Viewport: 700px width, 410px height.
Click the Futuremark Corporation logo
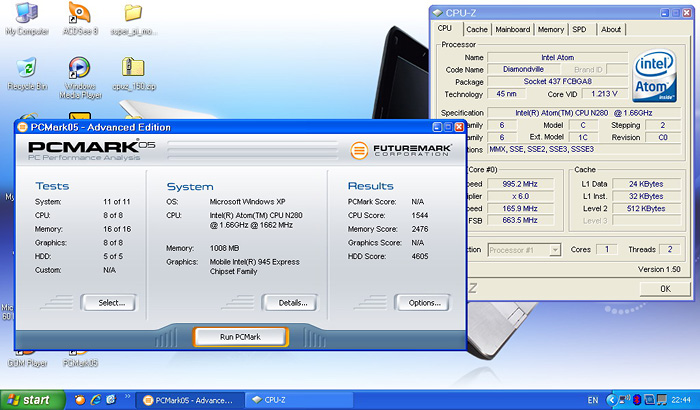click(400, 151)
